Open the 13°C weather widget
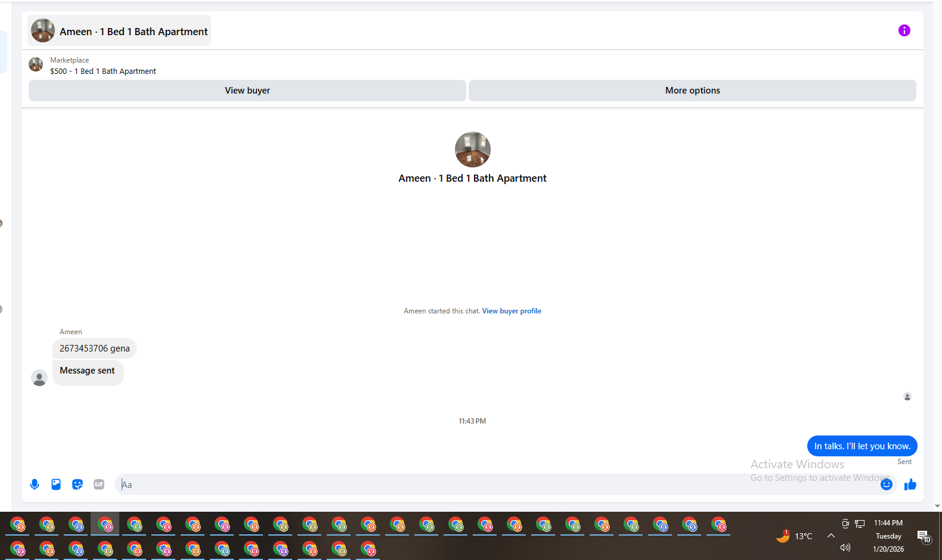 pyautogui.click(x=794, y=536)
